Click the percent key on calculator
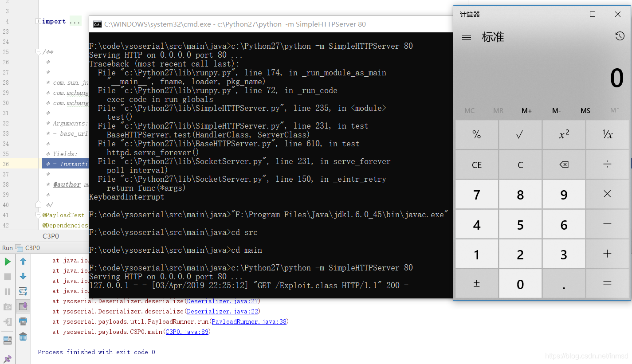 tap(477, 135)
